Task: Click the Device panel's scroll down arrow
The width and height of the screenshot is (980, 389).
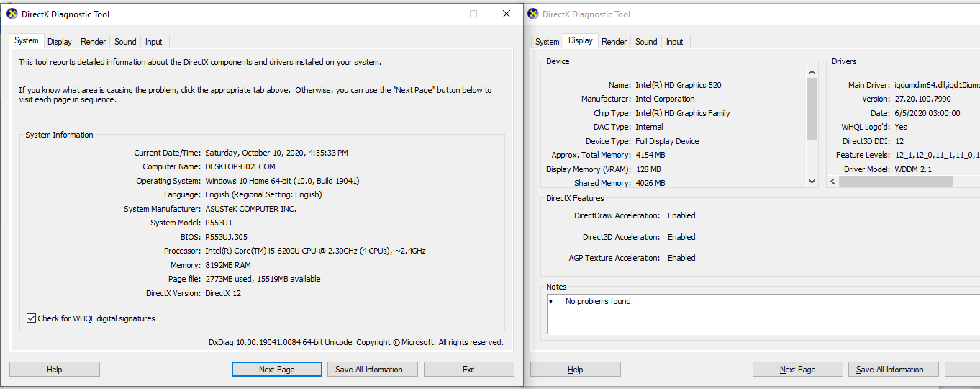Action: 812,182
